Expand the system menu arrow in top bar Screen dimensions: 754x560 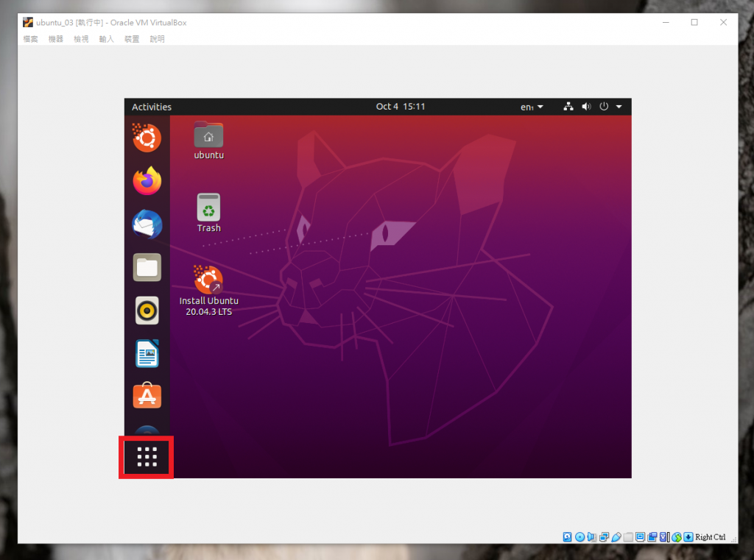pyautogui.click(x=619, y=107)
